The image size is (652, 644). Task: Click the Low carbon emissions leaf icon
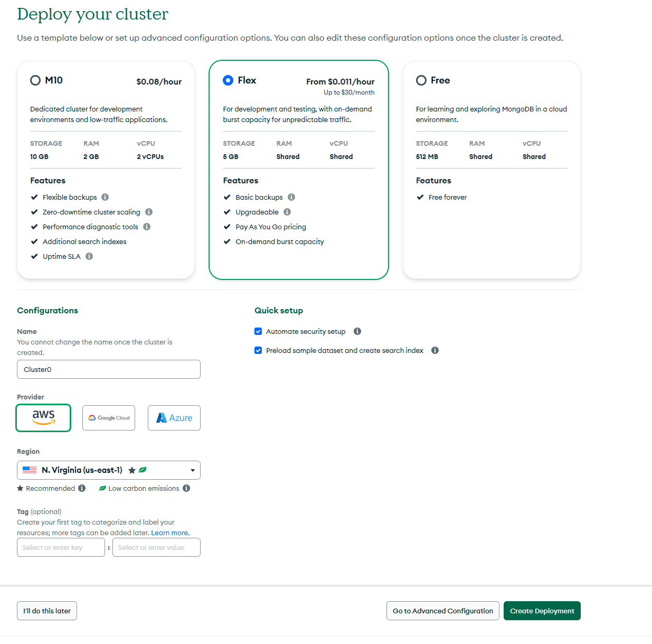(102, 488)
